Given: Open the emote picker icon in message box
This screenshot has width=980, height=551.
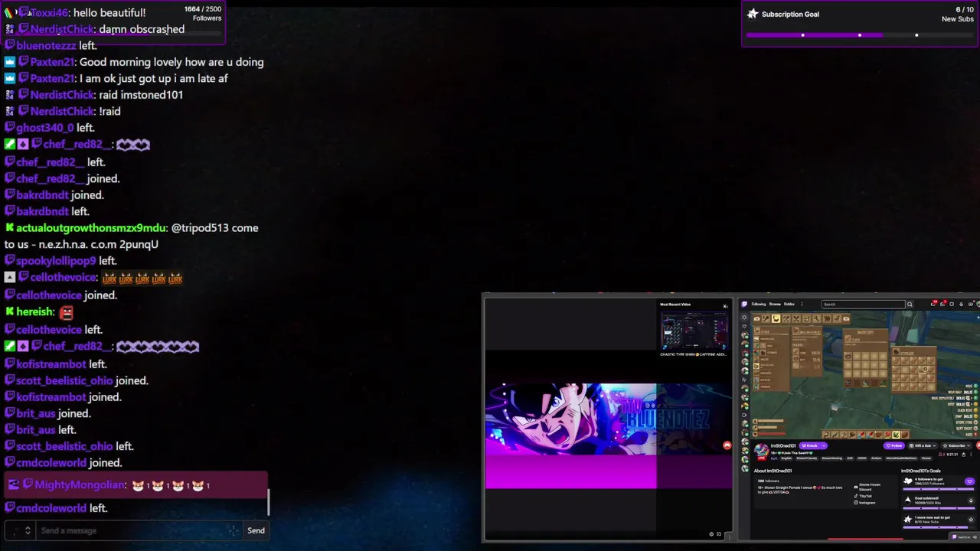Looking at the screenshot, I should tap(234, 530).
